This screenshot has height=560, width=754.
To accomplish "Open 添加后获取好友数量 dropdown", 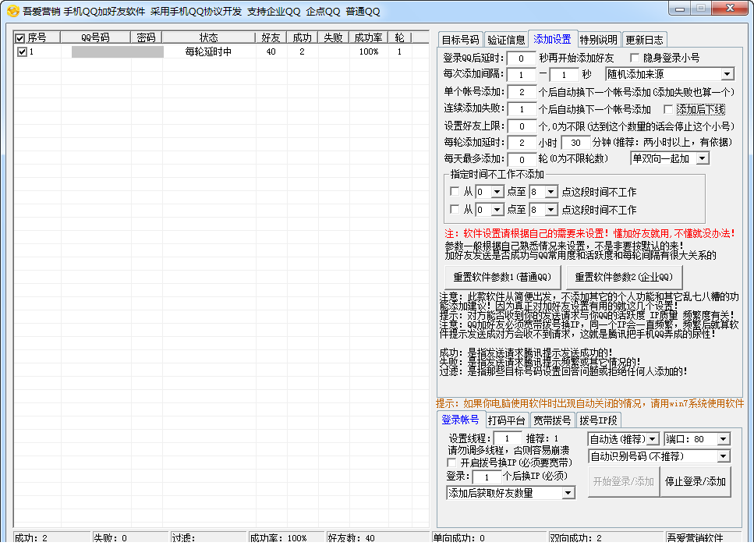I will 511,493.
